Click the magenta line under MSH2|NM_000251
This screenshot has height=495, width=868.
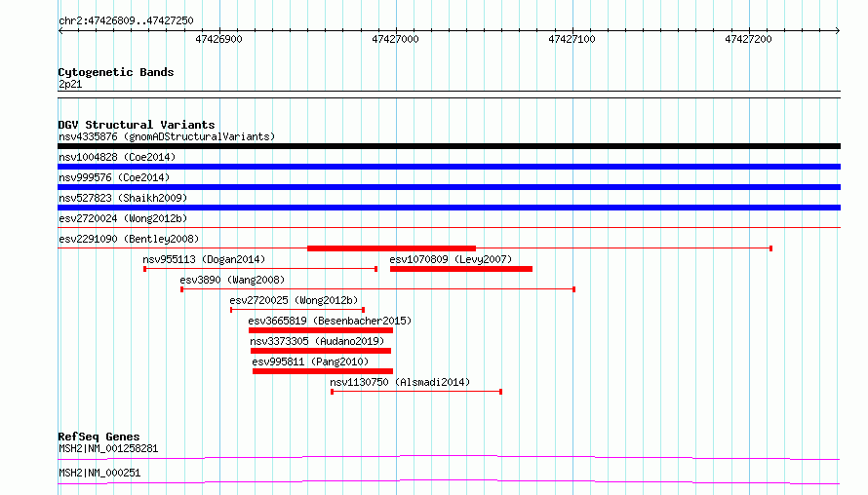(449, 481)
